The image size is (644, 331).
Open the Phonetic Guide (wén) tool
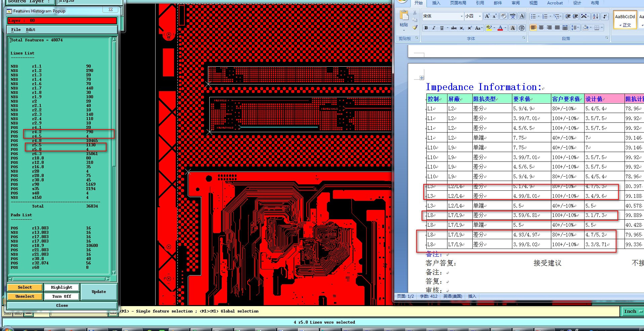coord(513,16)
